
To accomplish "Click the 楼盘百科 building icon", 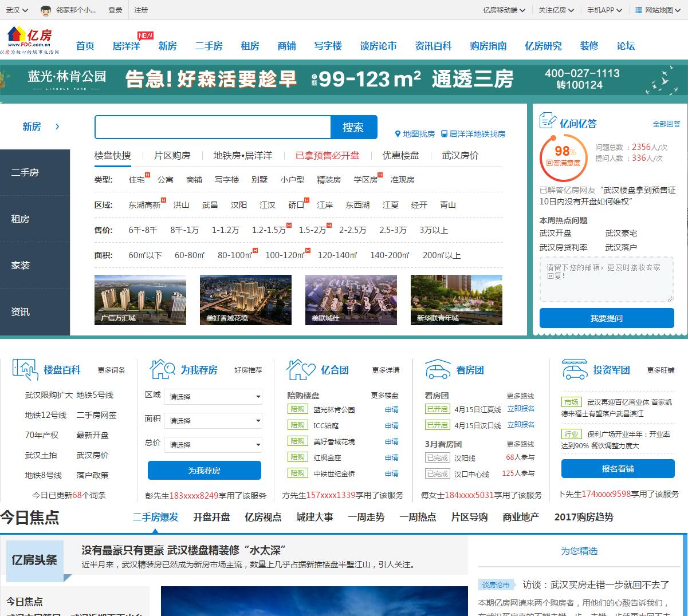I will (25, 370).
